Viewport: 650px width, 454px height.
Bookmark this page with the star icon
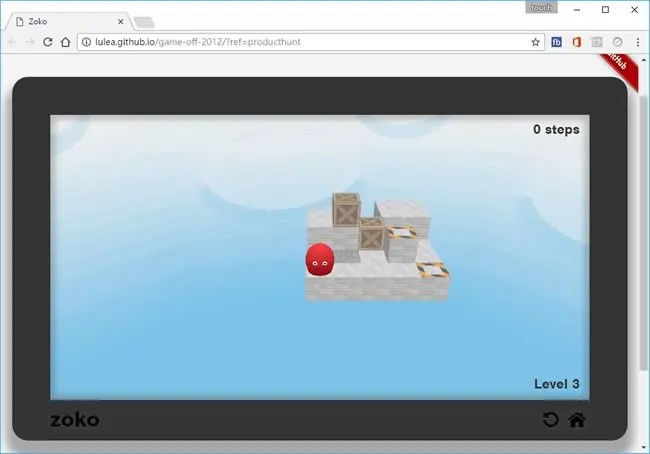click(x=536, y=42)
